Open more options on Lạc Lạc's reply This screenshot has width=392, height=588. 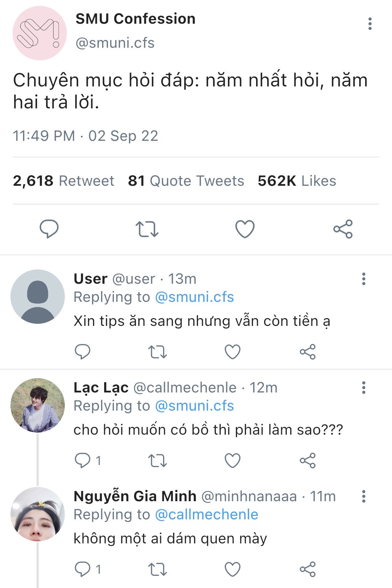click(x=363, y=388)
